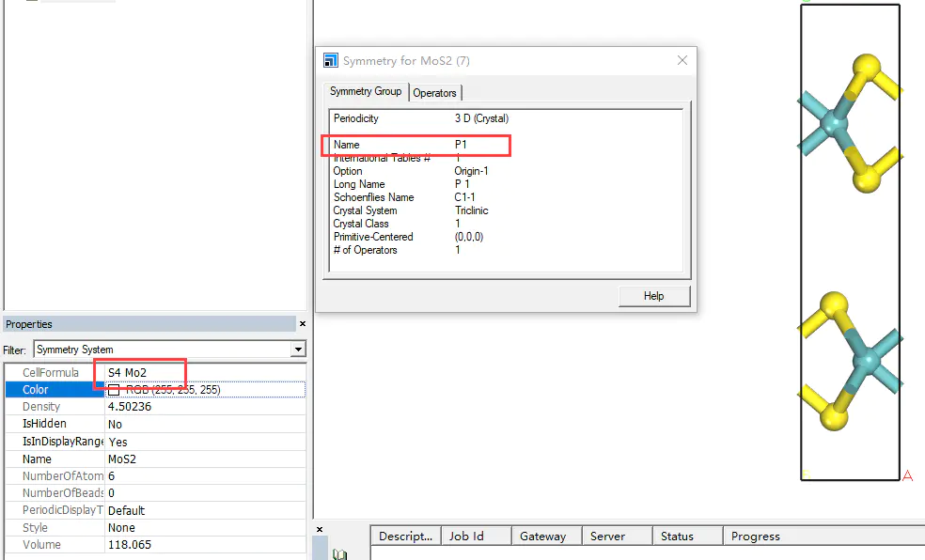
Task: Switch to the Operators tab
Action: click(435, 92)
